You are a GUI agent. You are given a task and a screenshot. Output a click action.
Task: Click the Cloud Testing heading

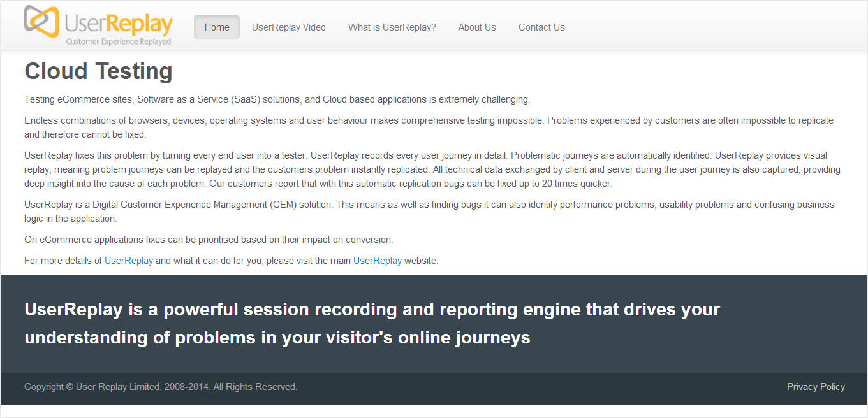point(98,71)
